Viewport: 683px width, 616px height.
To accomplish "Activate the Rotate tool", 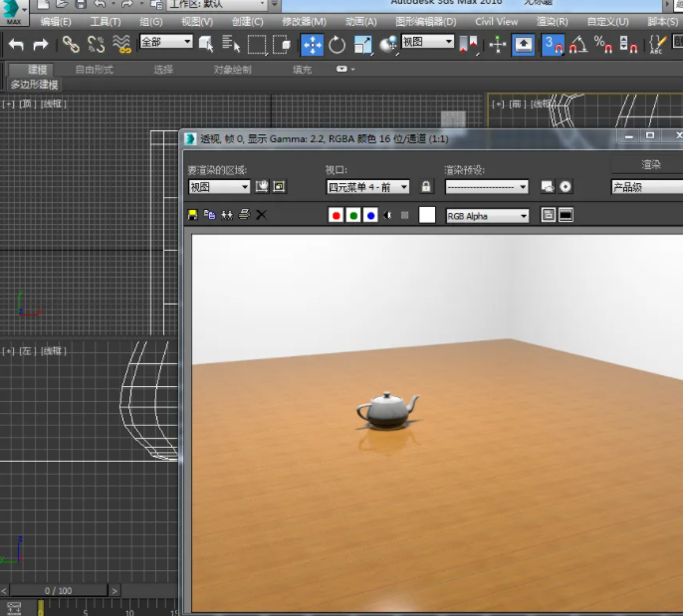I will [338, 44].
